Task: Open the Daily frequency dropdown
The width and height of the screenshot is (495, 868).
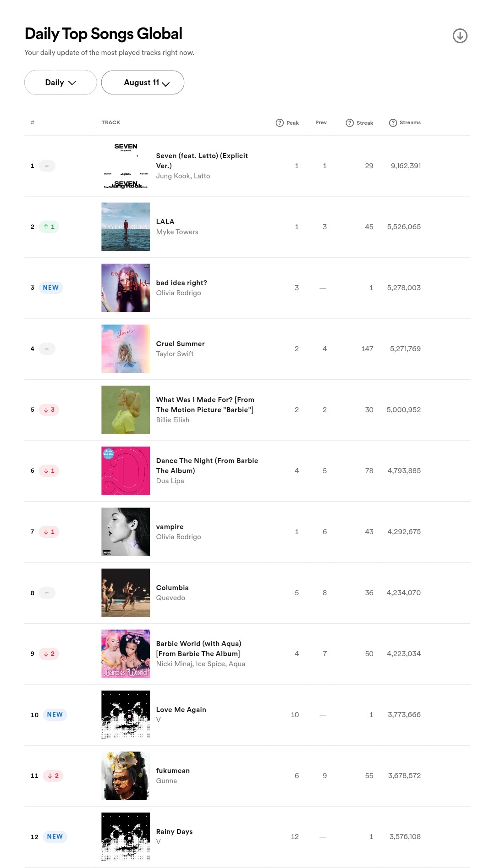Action: (60, 83)
